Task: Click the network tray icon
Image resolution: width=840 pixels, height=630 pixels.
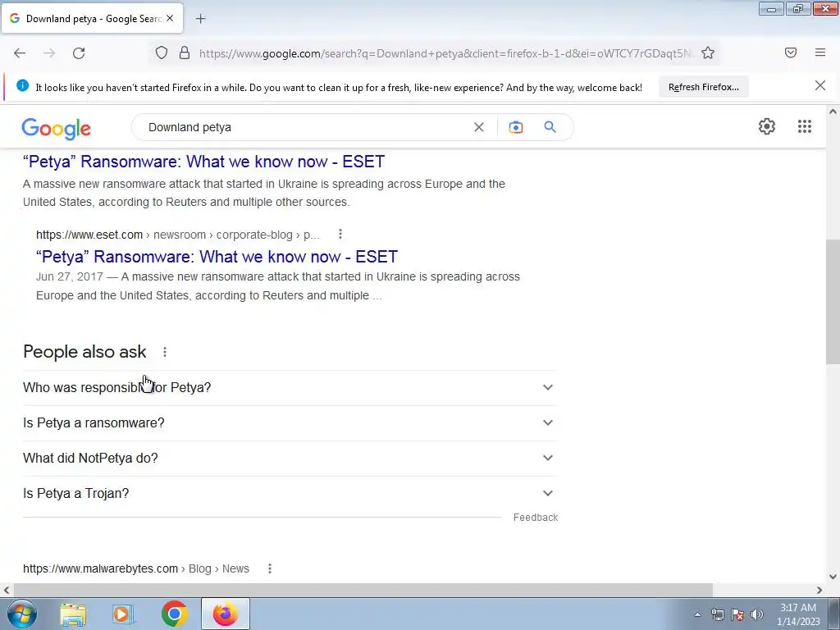Action: (717, 614)
